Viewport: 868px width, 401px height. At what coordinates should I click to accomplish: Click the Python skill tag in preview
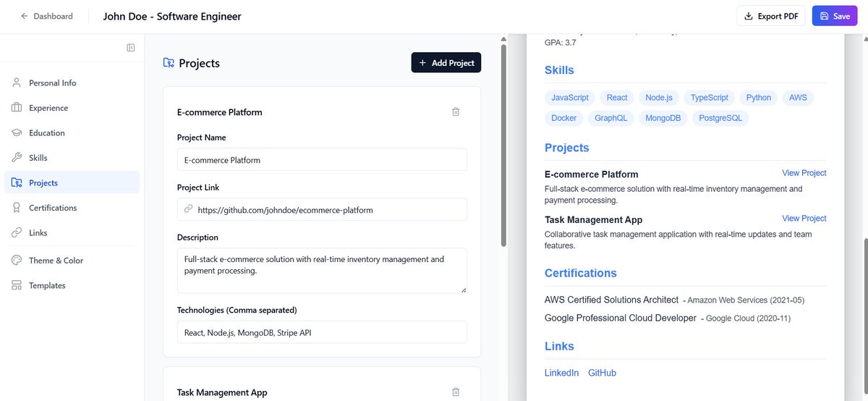tap(759, 98)
